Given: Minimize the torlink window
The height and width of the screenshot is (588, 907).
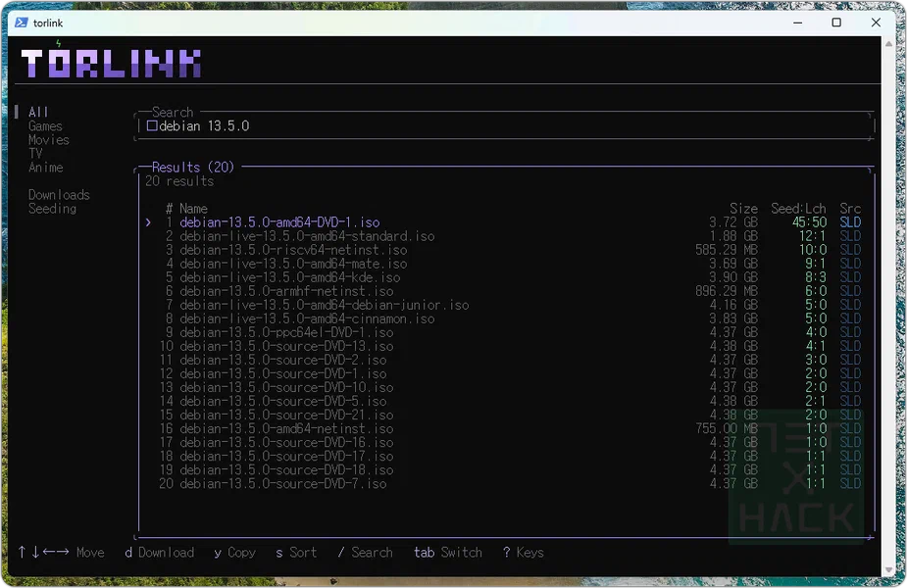Looking at the screenshot, I should 798,23.
